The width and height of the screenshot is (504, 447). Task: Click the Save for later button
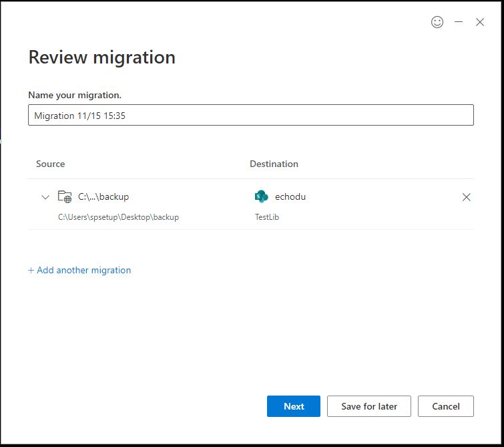369,406
